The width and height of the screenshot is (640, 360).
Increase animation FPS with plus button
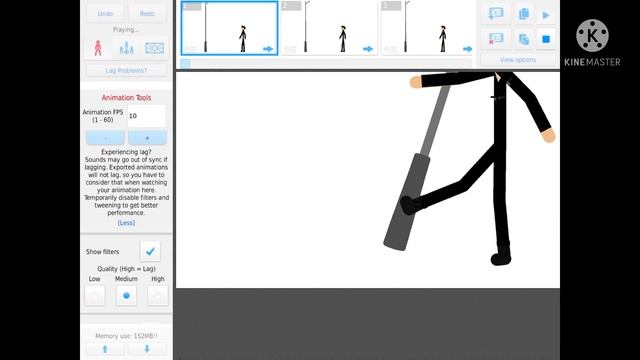point(147,138)
